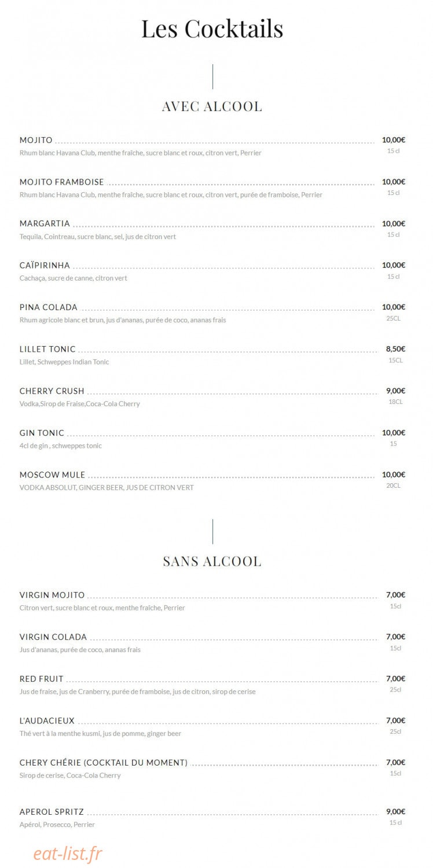Select the AVEC ALCOOL section heading
The image size is (433, 868).
pyautogui.click(x=212, y=106)
